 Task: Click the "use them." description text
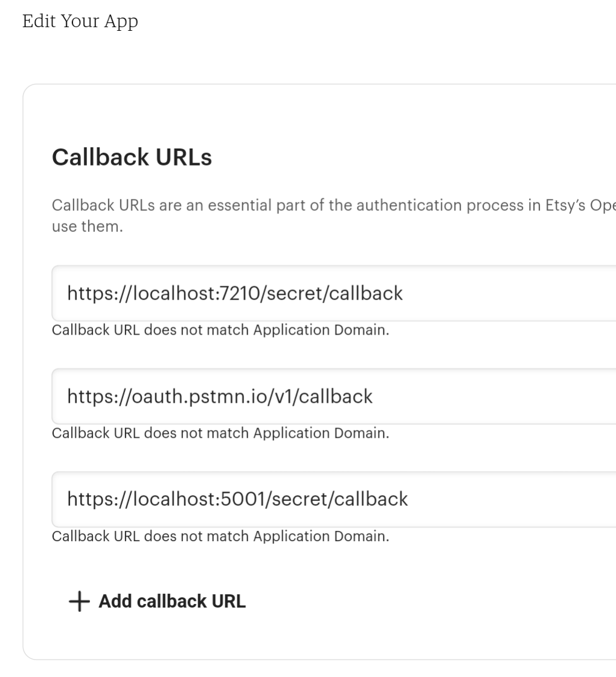tap(87, 228)
